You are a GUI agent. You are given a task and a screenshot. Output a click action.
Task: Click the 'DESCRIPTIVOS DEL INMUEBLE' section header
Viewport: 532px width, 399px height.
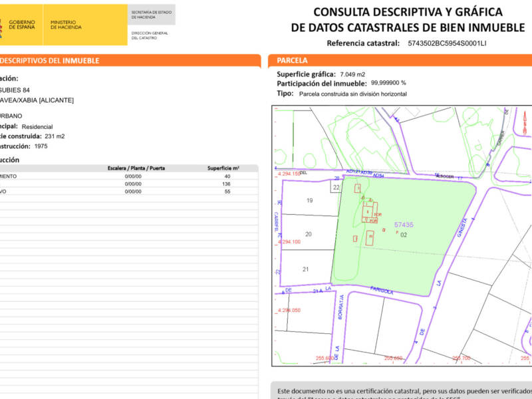[x=130, y=61]
